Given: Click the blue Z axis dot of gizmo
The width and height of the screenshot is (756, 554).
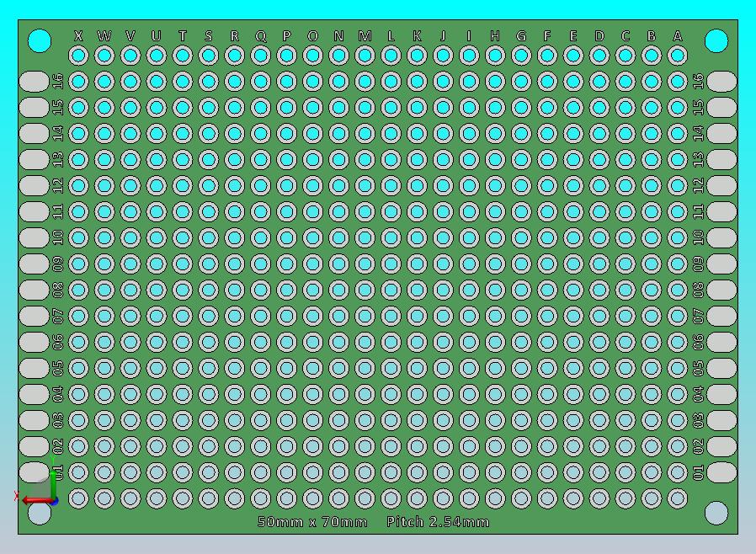Looking at the screenshot, I should point(55,502).
